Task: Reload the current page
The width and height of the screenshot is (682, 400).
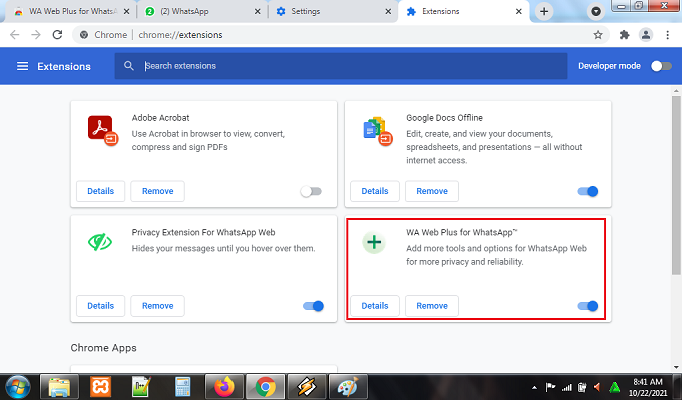Action: coord(57,35)
